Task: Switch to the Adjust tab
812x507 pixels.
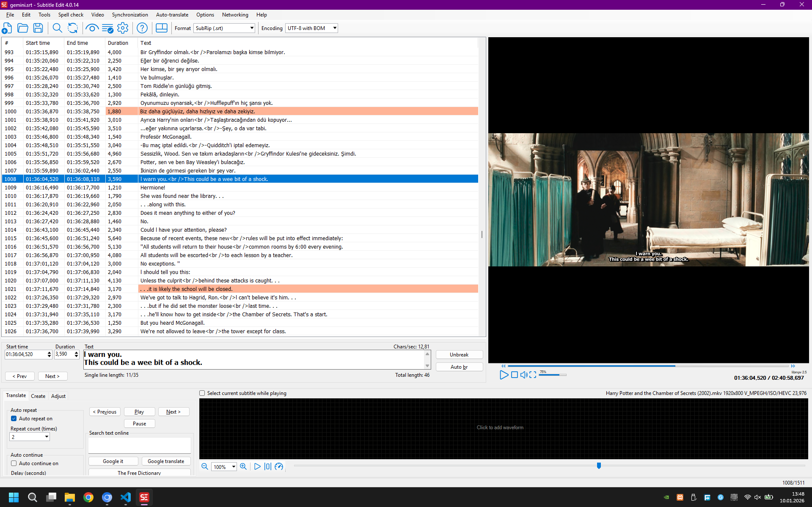Action: (x=58, y=396)
